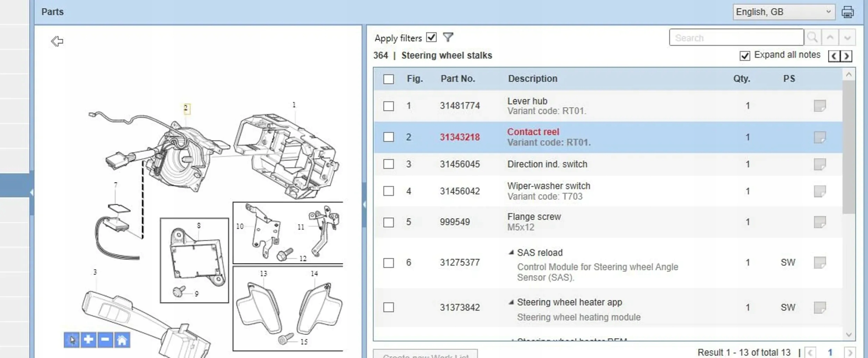
Task: Open the note icon for Wiper-washer switch
Action: tap(820, 191)
